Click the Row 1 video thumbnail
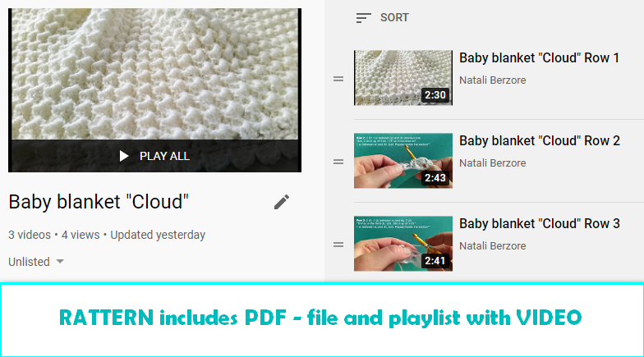644x357 pixels. click(x=403, y=78)
